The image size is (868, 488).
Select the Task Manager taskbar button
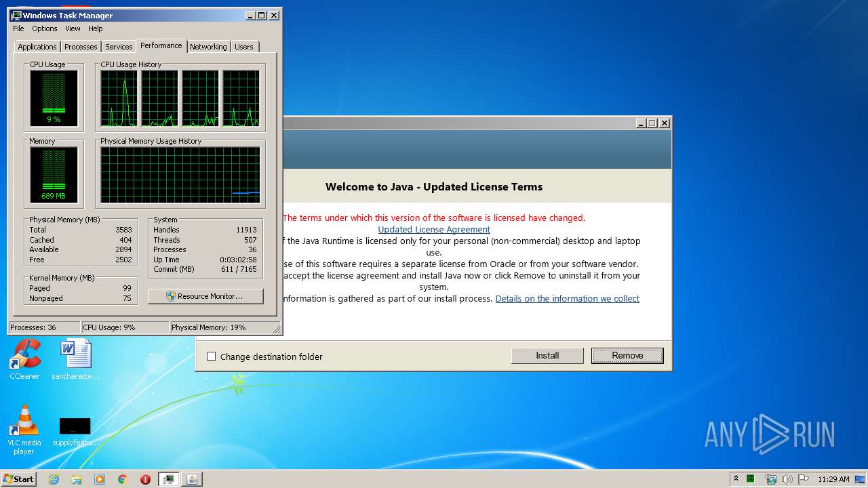click(x=168, y=479)
